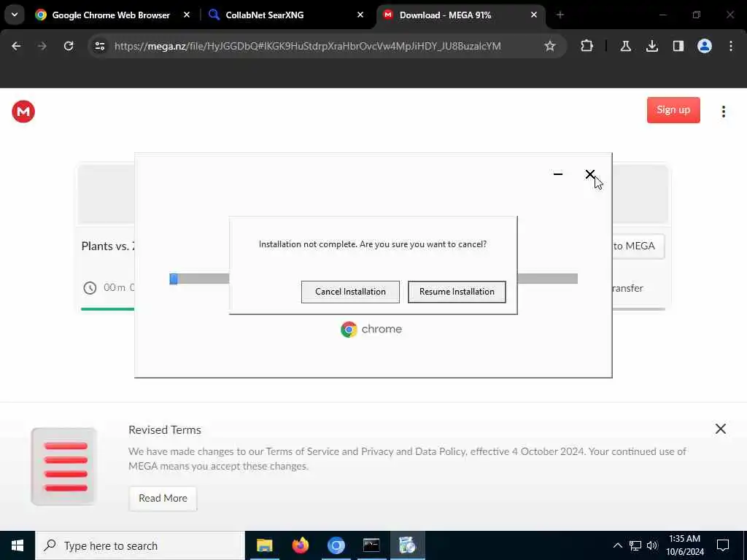Open a new browser tab

(x=560, y=15)
